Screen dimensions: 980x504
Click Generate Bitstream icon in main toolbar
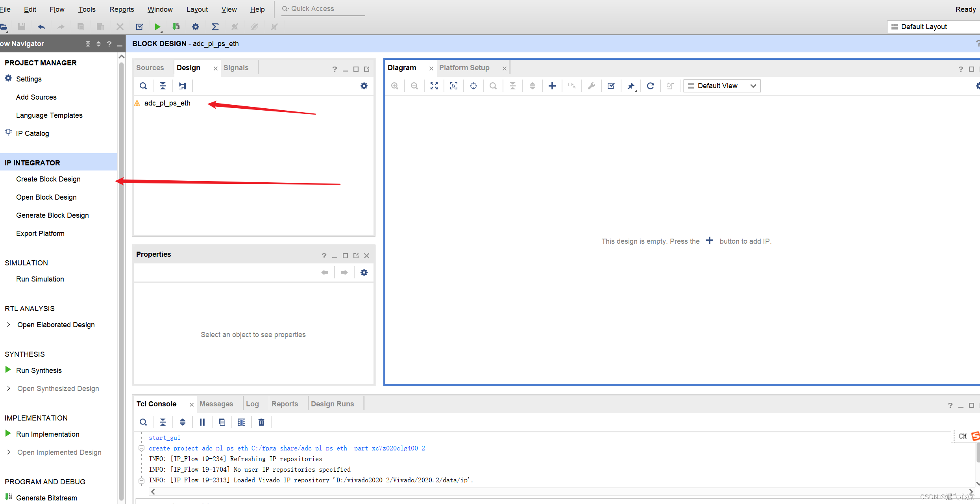click(x=176, y=27)
